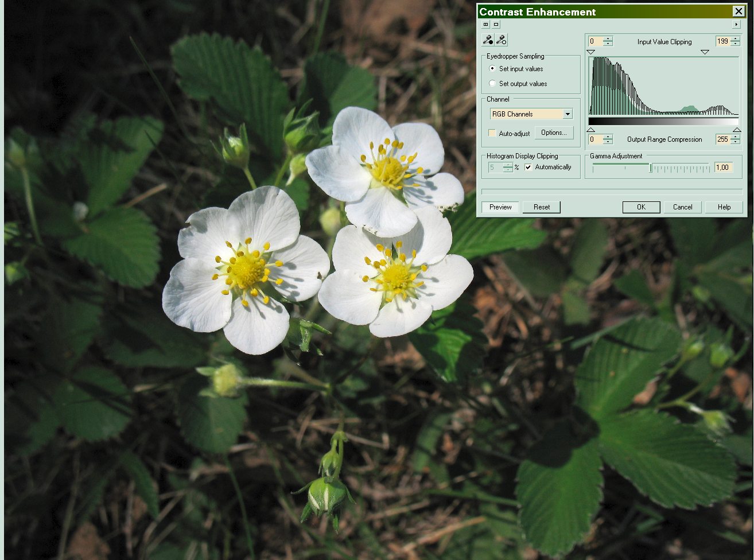Viewport: 754px width, 560px height.
Task: Select the 'Set output values' radio button
Action: tap(492, 84)
